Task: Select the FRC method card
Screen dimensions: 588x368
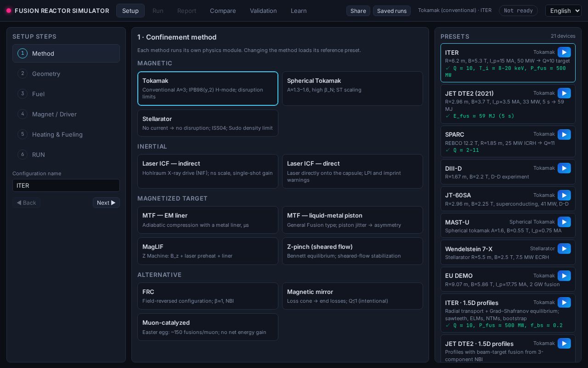Action: pyautogui.click(x=208, y=296)
